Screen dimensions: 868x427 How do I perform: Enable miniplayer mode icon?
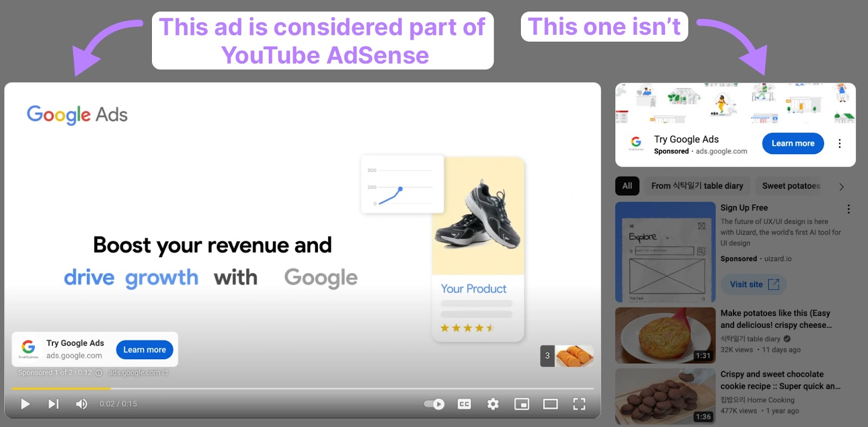(521, 404)
